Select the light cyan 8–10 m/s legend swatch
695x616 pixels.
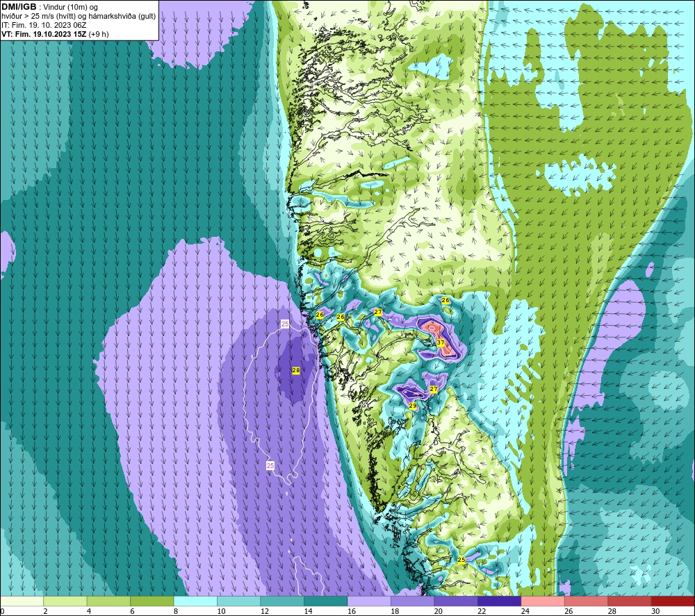tap(195, 601)
